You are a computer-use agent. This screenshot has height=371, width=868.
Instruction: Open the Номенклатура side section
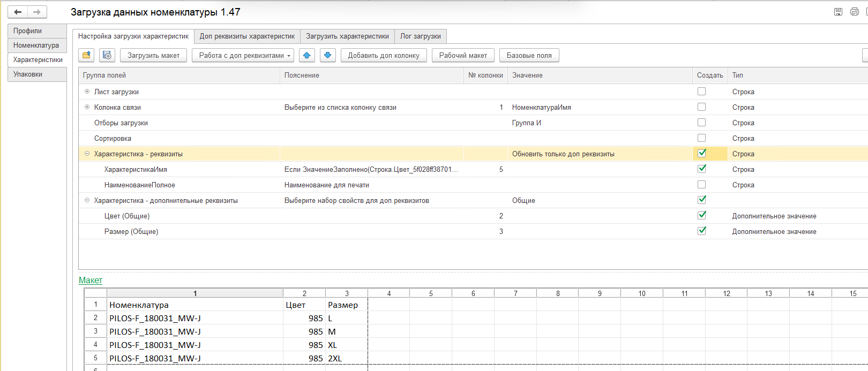pyautogui.click(x=36, y=46)
